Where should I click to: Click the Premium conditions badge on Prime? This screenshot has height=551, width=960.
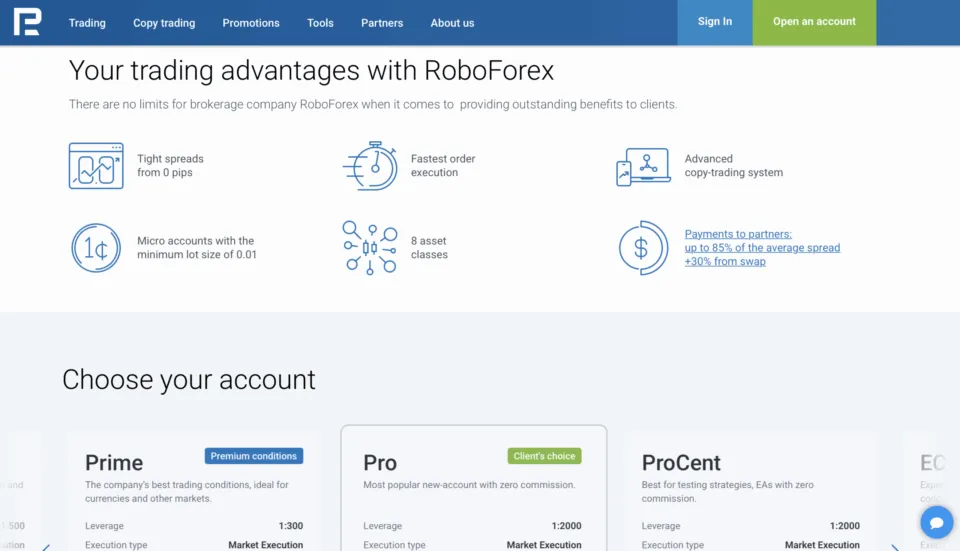254,456
